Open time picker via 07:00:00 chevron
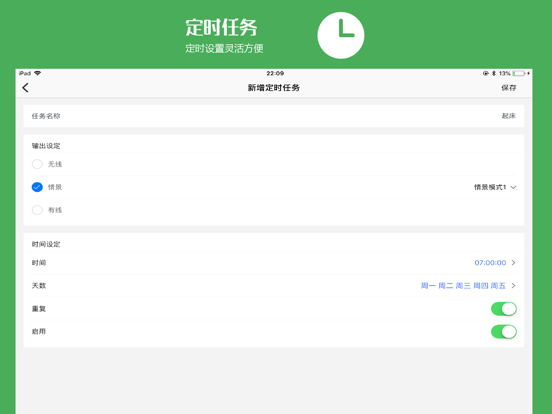This screenshot has height=414, width=552. coord(514,263)
